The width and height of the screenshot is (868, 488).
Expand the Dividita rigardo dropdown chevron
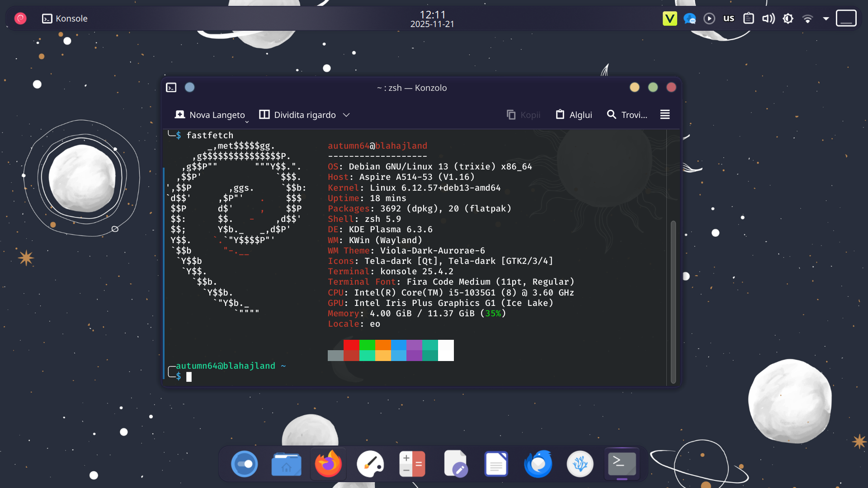(346, 115)
